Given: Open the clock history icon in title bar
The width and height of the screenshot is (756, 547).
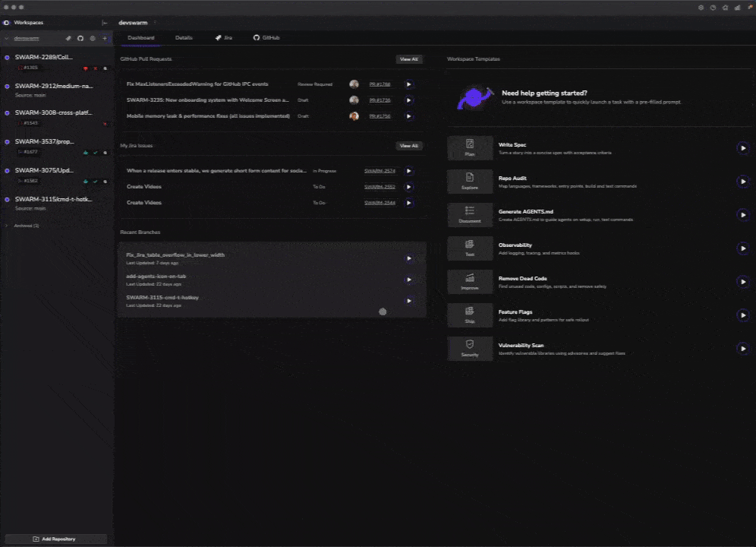Looking at the screenshot, I should coord(713,8).
